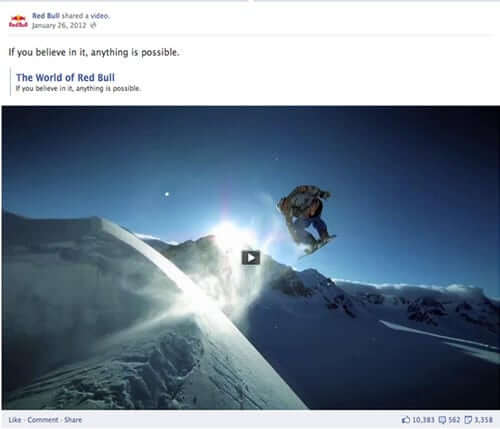Viewport: 500px width, 429px height.
Task: Click the comment bubble count icon
Action: [x=442, y=420]
